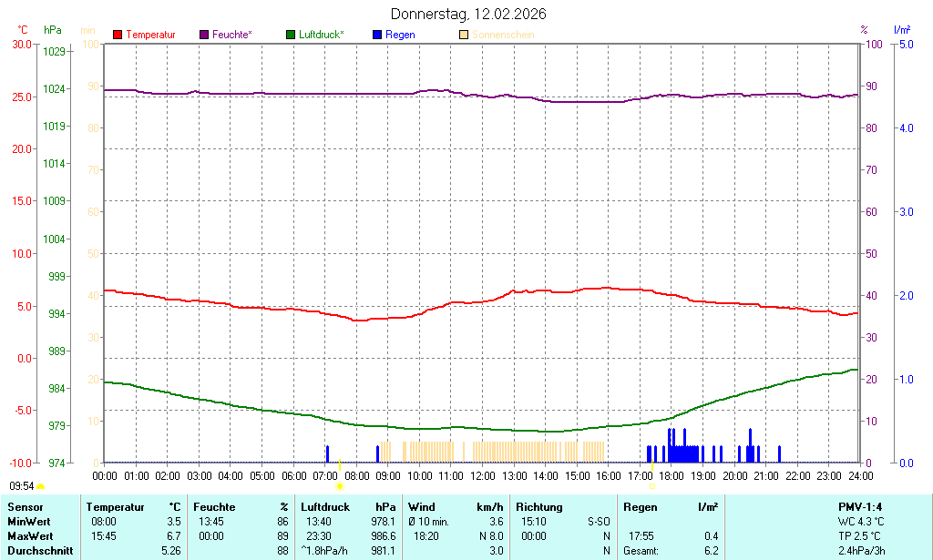This screenshot has width=933, height=560.
Task: Click the Luftdruck column header in table
Action: [325, 507]
